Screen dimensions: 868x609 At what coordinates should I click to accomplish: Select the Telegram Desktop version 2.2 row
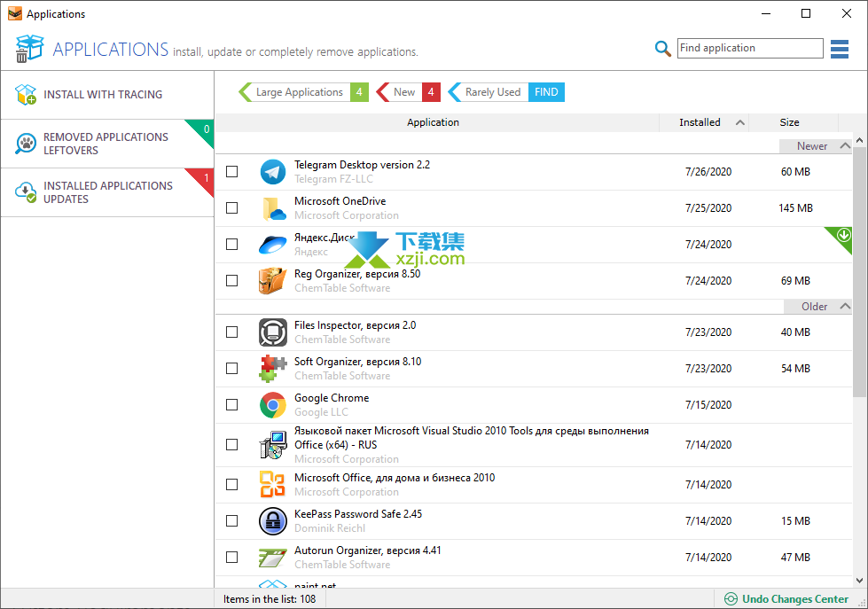pyautogui.click(x=533, y=172)
